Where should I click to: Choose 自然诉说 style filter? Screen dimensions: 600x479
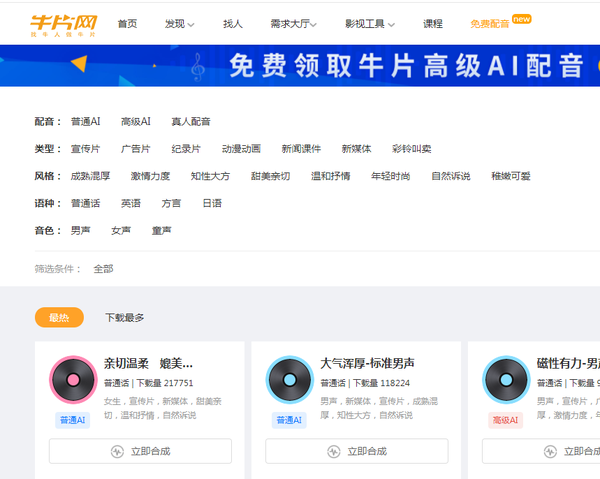(451, 176)
